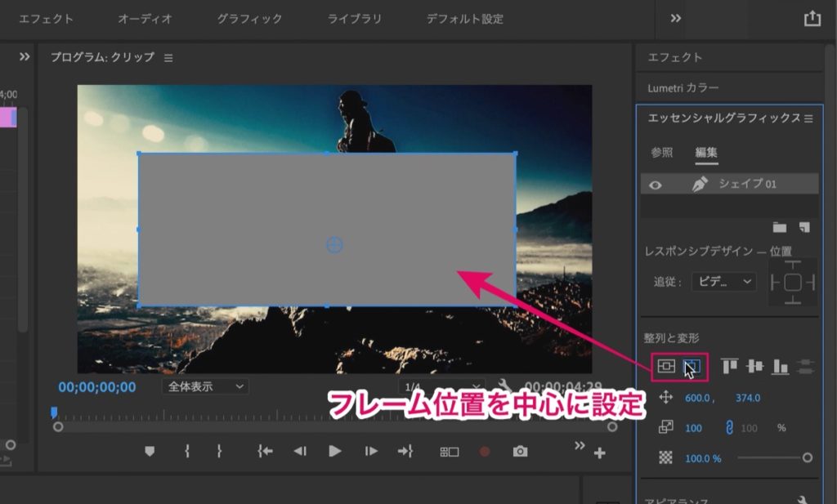Step back one frame

click(x=300, y=452)
